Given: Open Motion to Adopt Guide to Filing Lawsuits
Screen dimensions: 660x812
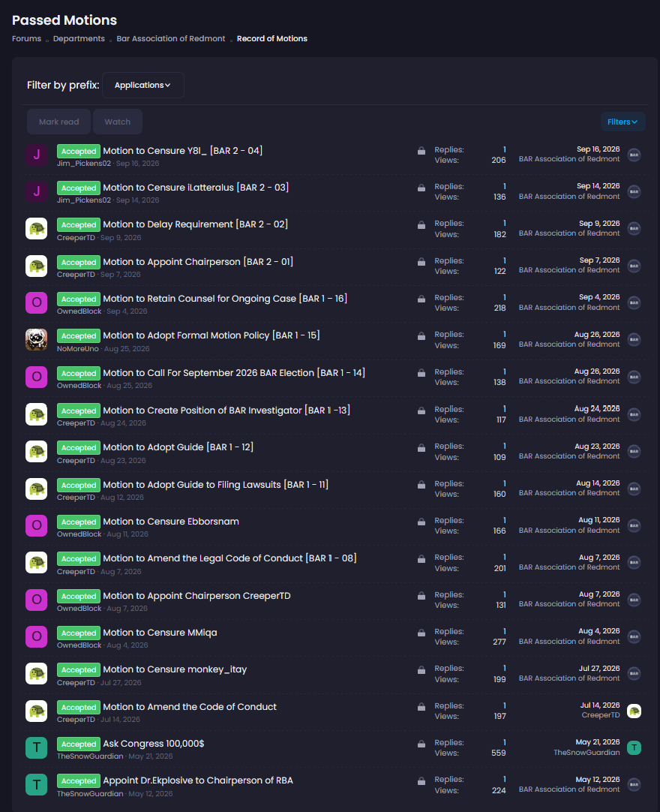Looking at the screenshot, I should pyautogui.click(x=216, y=485).
